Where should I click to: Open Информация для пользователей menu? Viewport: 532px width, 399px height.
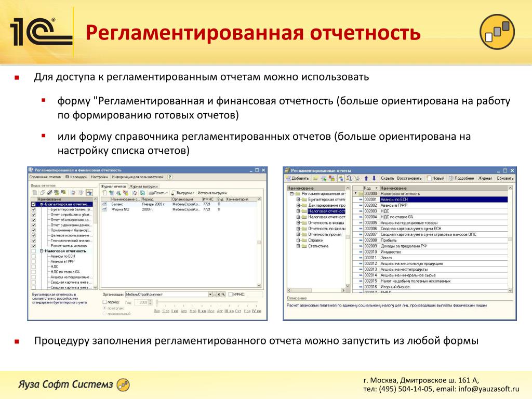138,177
